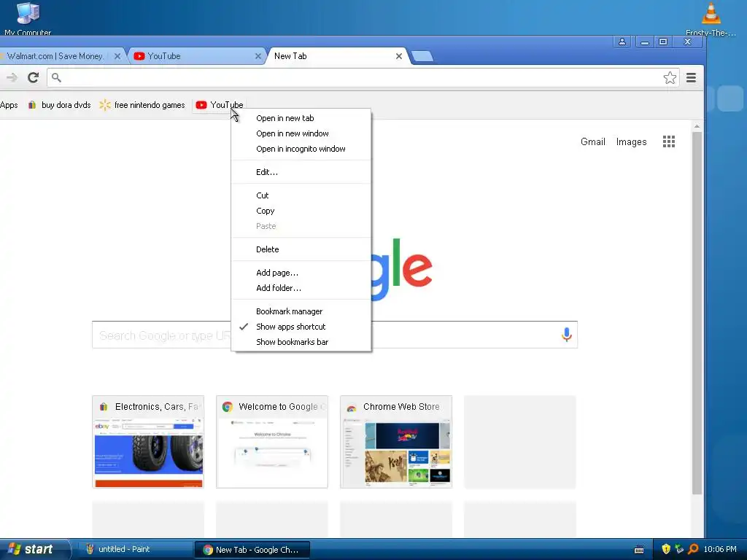Click the forward navigation arrow
The image size is (747, 560).
12,77
